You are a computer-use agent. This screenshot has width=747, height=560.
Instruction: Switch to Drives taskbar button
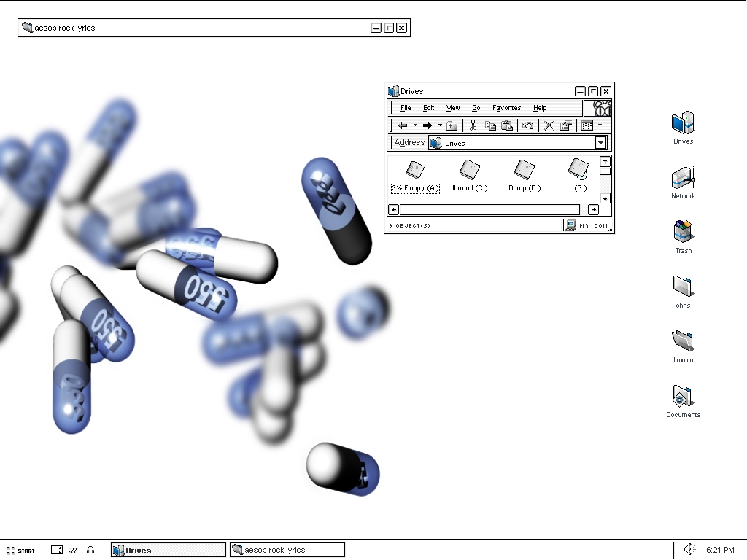[169, 550]
